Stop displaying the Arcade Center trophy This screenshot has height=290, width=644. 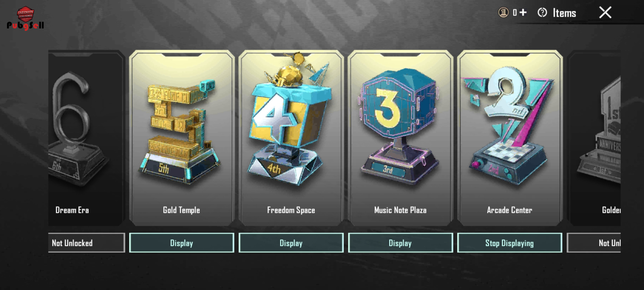point(510,243)
